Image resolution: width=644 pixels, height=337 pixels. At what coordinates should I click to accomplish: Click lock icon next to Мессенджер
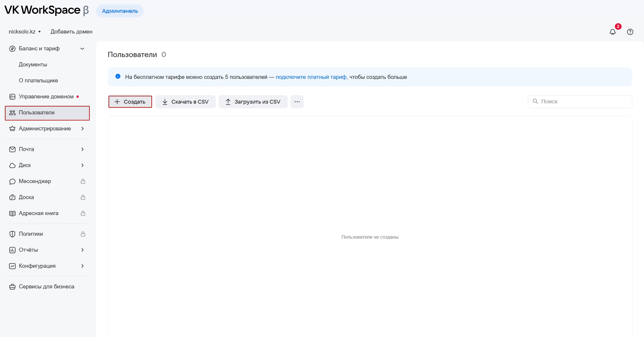83,181
